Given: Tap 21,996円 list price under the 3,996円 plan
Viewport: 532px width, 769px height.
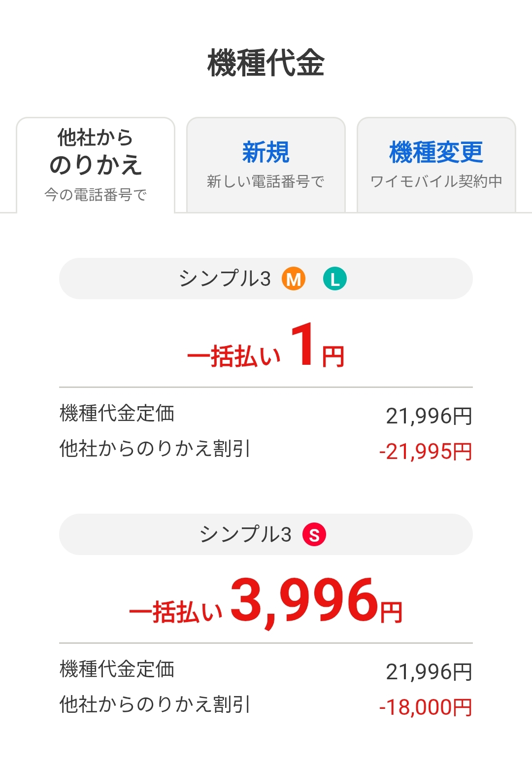Looking at the screenshot, I should 429,672.
